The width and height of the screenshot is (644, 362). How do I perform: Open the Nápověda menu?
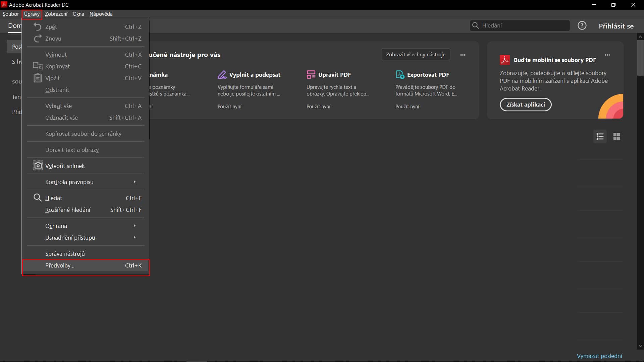pyautogui.click(x=101, y=14)
